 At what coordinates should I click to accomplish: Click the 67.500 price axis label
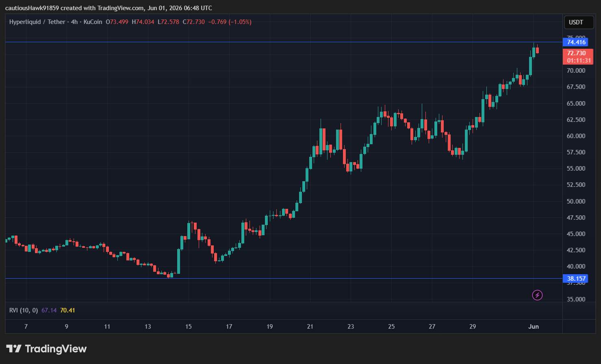(x=576, y=87)
